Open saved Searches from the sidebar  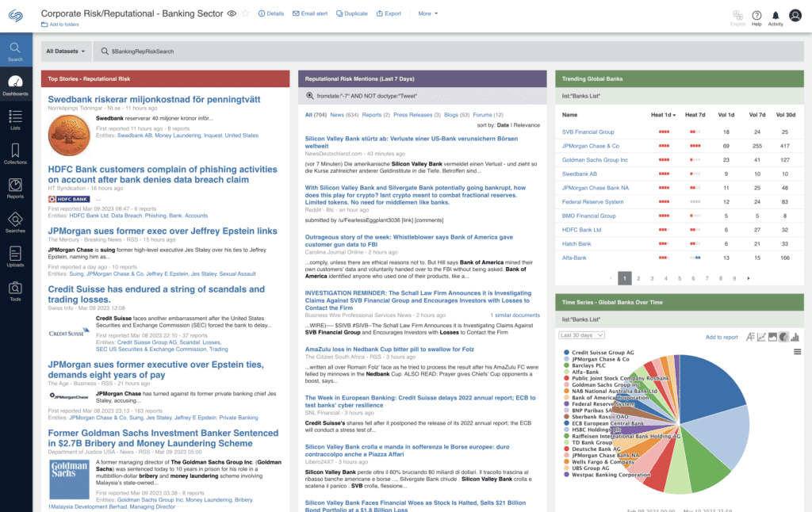point(16,222)
